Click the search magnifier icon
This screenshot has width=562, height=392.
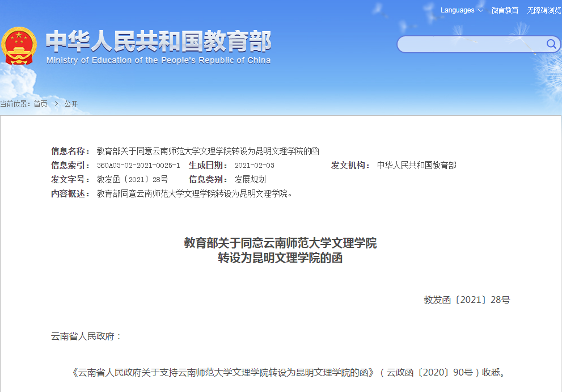(551, 44)
